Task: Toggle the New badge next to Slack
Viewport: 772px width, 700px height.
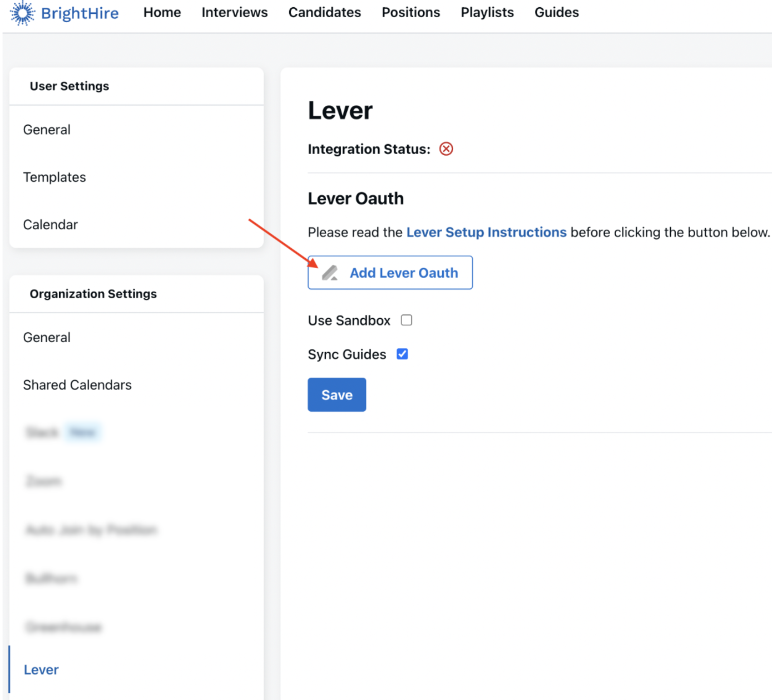Action: [x=83, y=432]
